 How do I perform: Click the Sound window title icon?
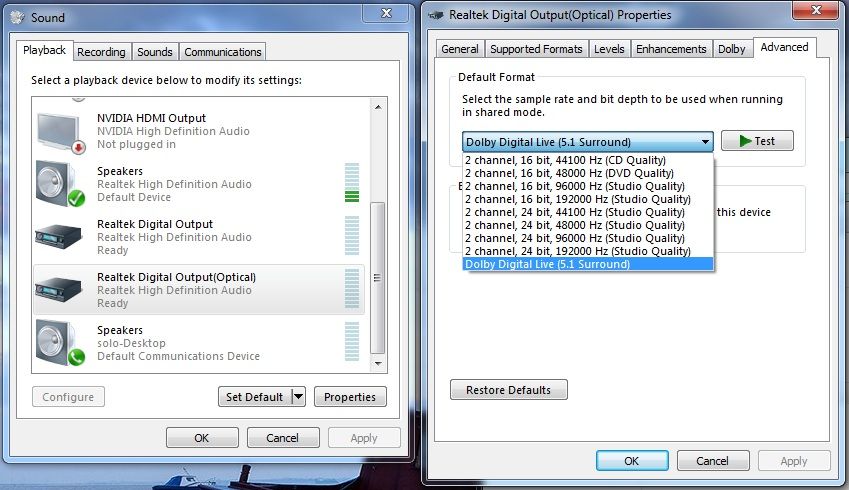(x=18, y=17)
